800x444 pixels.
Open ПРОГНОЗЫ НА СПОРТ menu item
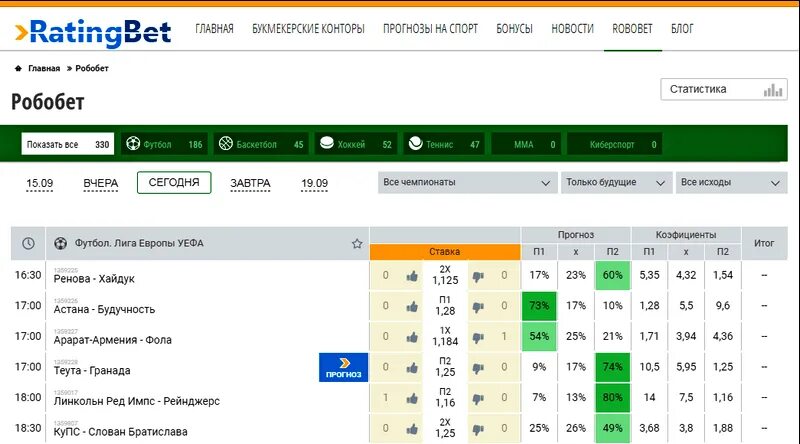[430, 29]
